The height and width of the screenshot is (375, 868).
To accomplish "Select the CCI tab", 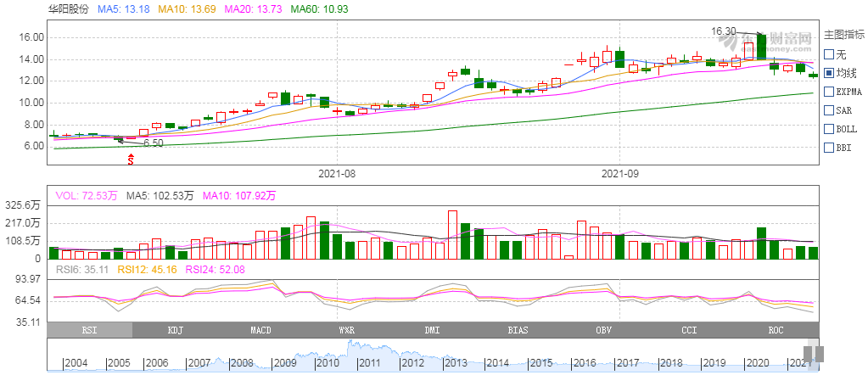I will point(690,330).
